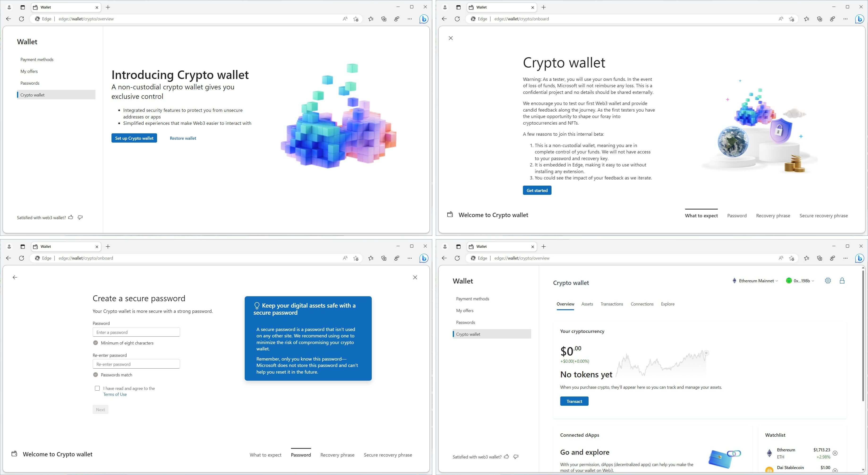Refresh the page in top-right window
This screenshot has height=475, width=868.
click(x=457, y=19)
